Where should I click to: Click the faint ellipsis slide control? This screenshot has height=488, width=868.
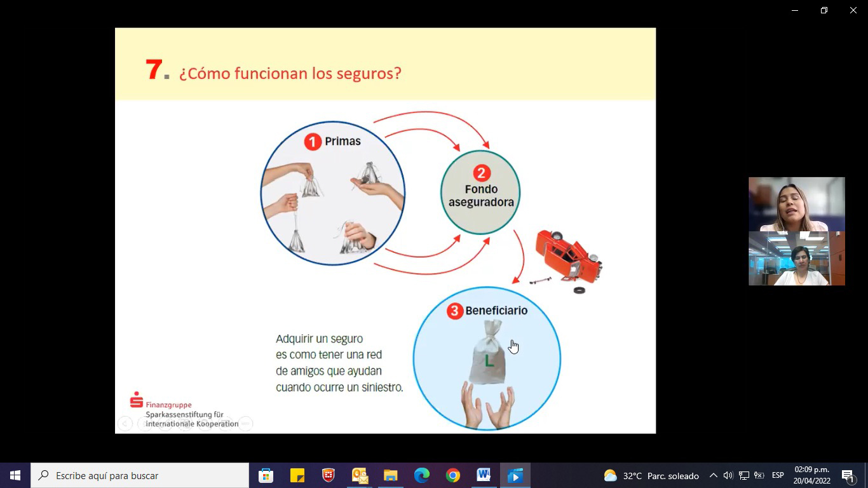(245, 424)
